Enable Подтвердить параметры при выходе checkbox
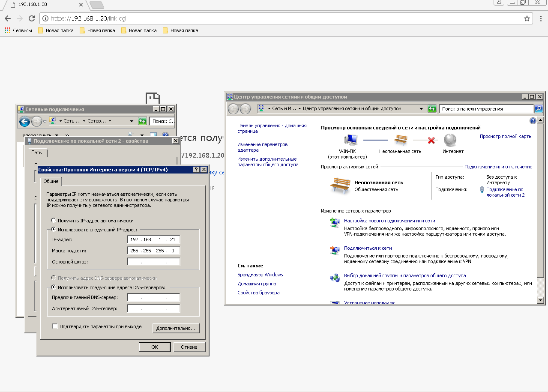 tap(55, 326)
